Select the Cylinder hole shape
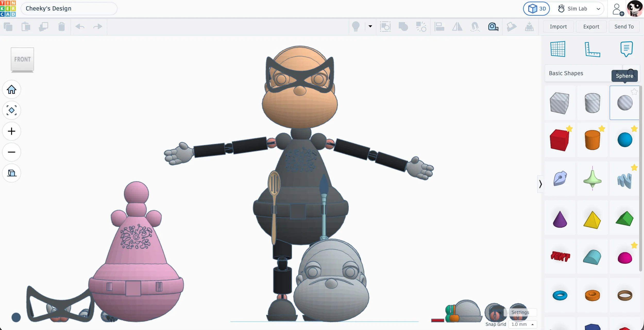The image size is (644, 330). [x=592, y=103]
